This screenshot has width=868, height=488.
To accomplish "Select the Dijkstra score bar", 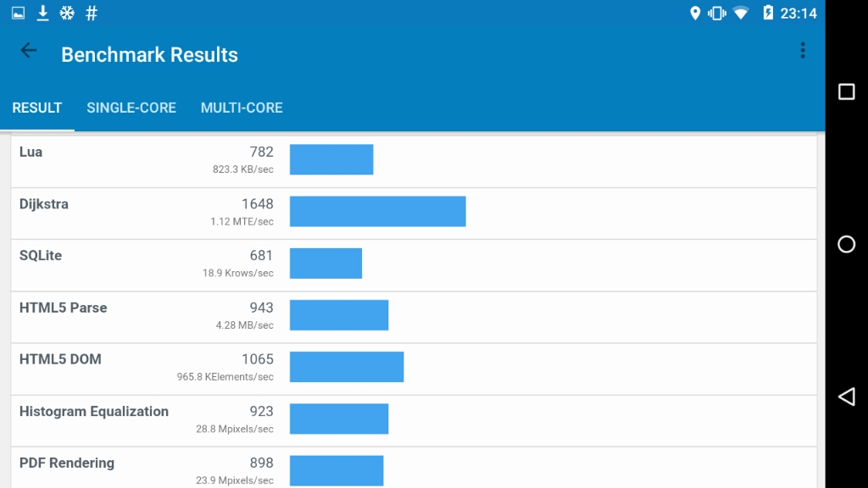I will (x=377, y=212).
